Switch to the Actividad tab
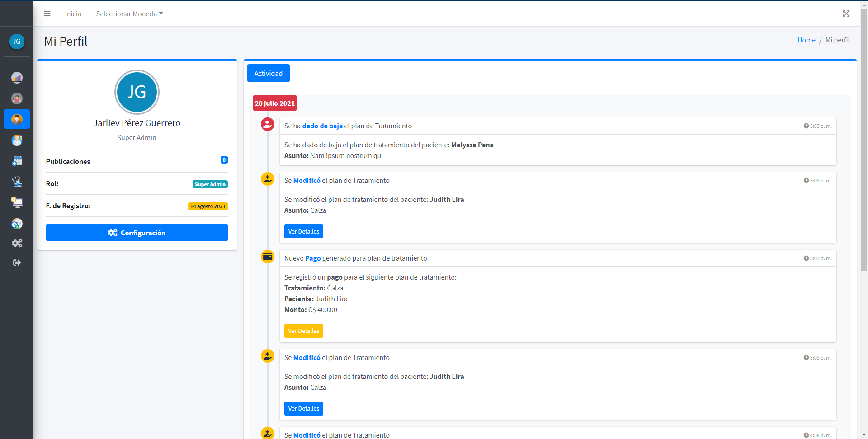 click(x=268, y=74)
